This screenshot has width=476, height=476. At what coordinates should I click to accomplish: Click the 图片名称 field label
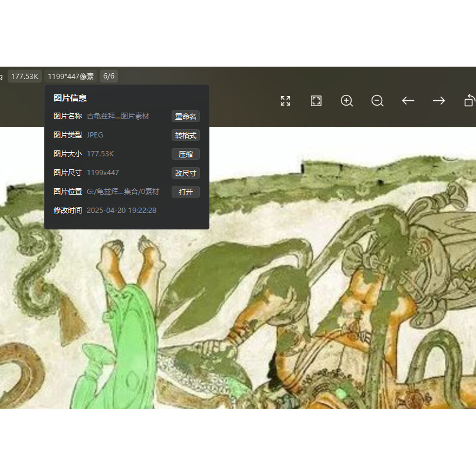68,116
